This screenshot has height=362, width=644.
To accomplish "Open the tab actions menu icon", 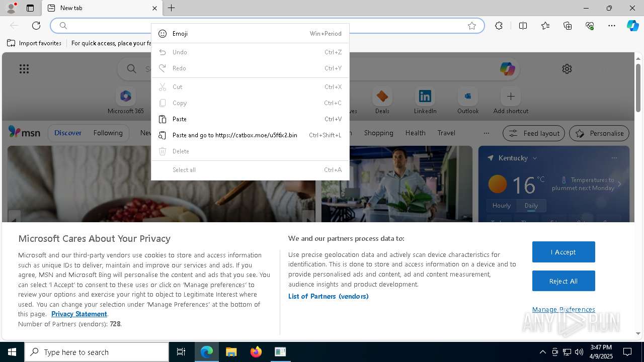I will click(30, 8).
